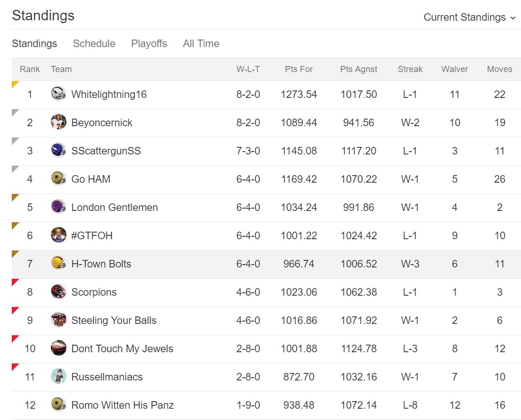Image resolution: width=521 pixels, height=420 pixels.
Task: Click Steeling Your Balls team avatar
Action: click(58, 320)
